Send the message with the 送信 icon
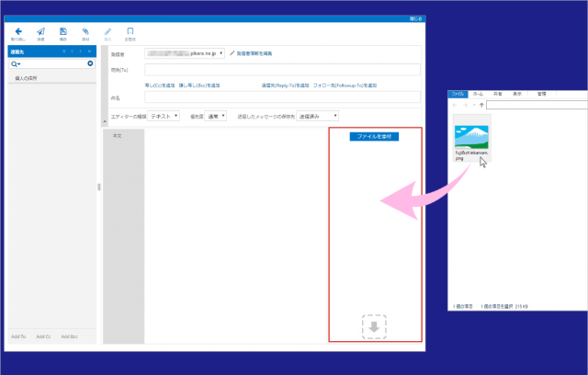 pos(40,32)
